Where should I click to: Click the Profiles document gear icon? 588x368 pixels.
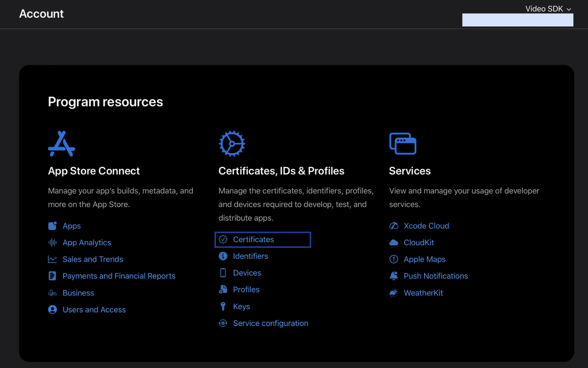coord(223,290)
